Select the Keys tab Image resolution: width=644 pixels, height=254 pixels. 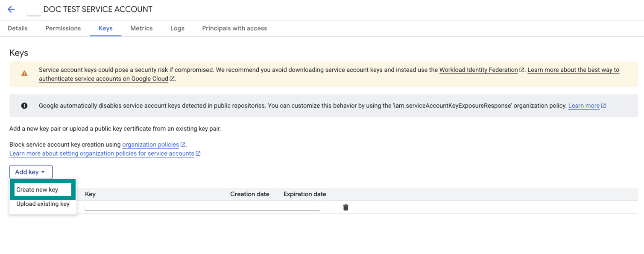tap(105, 28)
